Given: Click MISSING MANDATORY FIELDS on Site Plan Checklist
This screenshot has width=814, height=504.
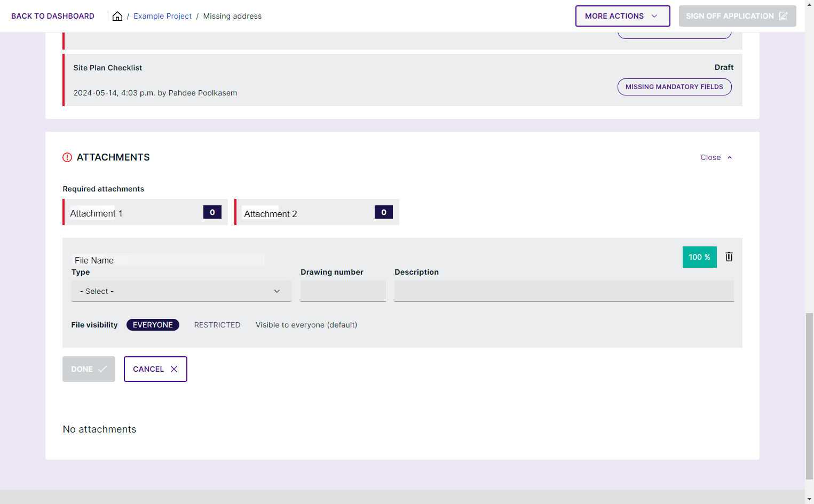Looking at the screenshot, I should (675, 87).
